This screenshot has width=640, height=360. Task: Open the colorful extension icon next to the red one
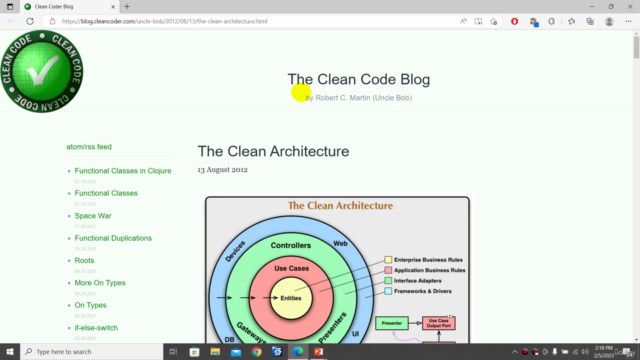point(534,22)
